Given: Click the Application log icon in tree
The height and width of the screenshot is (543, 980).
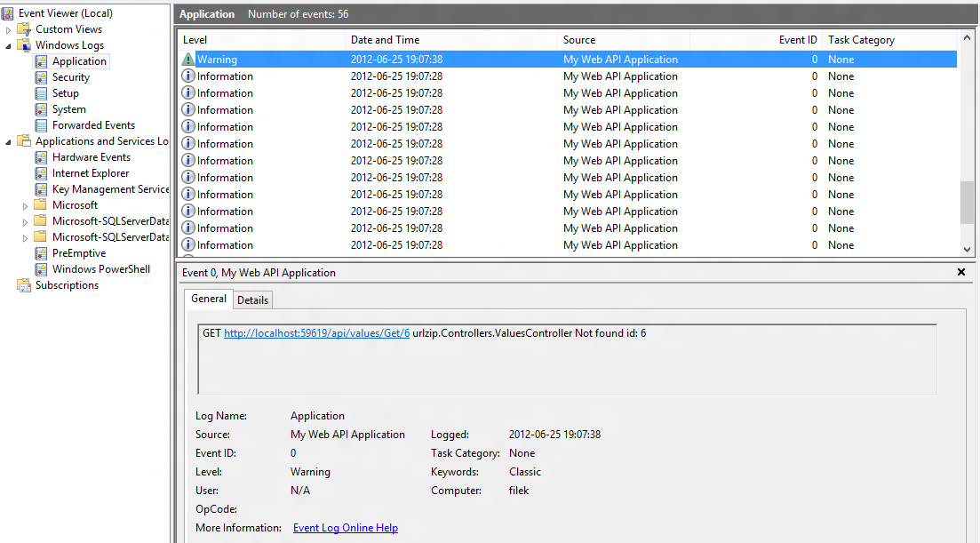Looking at the screenshot, I should point(41,61).
